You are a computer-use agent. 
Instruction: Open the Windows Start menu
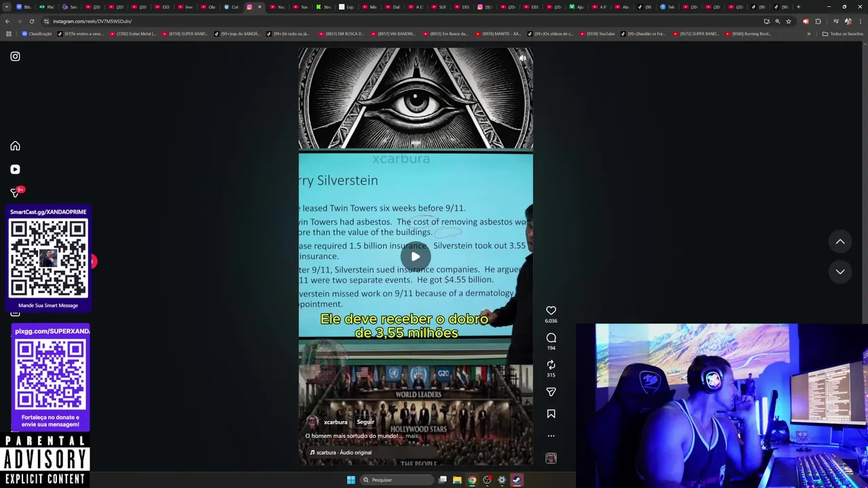click(x=351, y=480)
